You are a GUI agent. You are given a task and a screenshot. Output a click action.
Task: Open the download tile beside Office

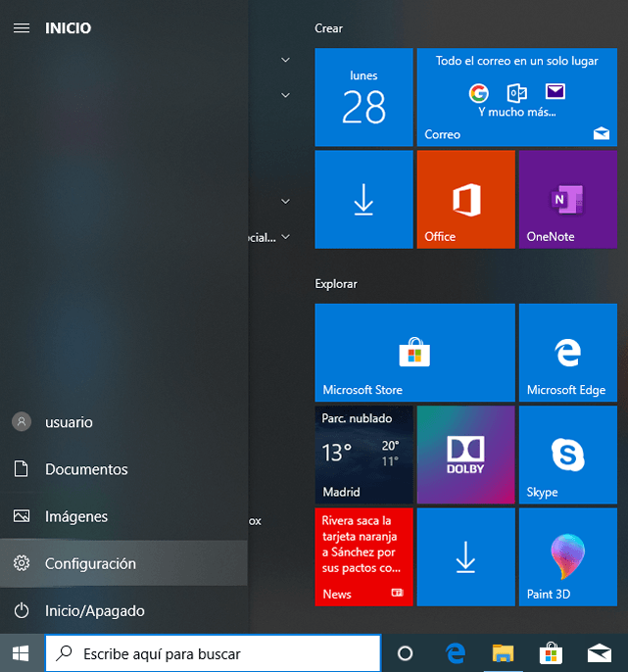click(363, 199)
